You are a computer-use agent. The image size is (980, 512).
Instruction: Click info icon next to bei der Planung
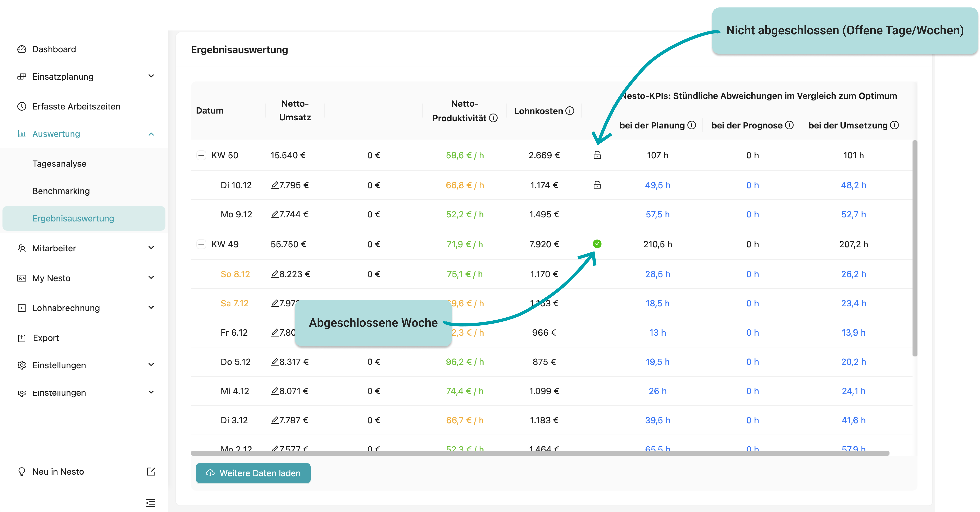point(692,125)
